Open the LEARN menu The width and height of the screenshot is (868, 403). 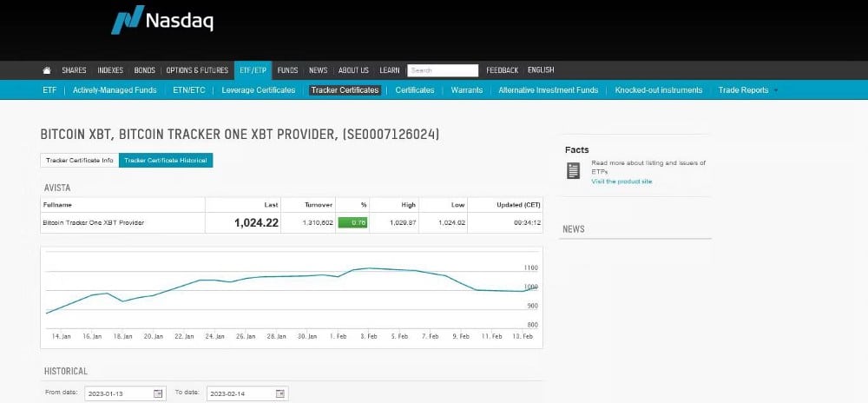[x=389, y=70]
